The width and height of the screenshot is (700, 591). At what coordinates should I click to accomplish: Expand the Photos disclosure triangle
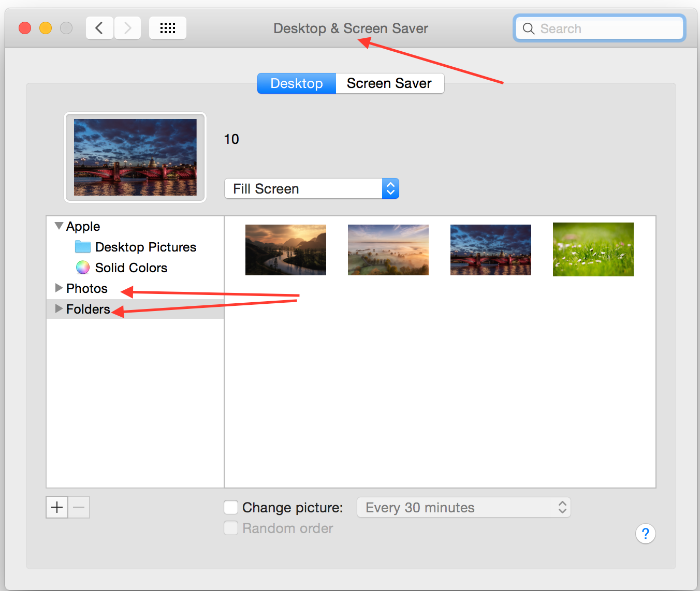[59, 288]
